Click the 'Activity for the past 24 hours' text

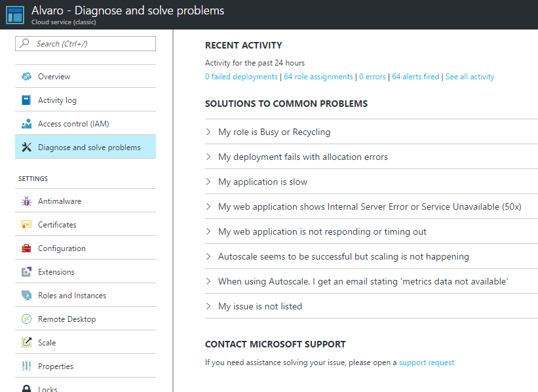[255, 63]
